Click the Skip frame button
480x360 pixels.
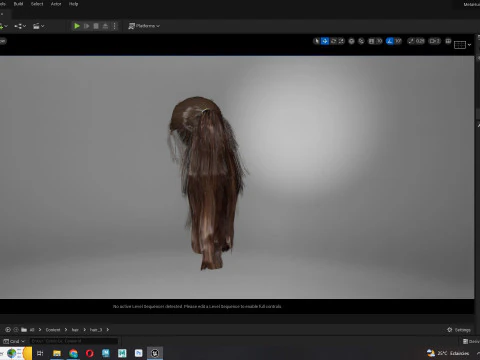86,26
